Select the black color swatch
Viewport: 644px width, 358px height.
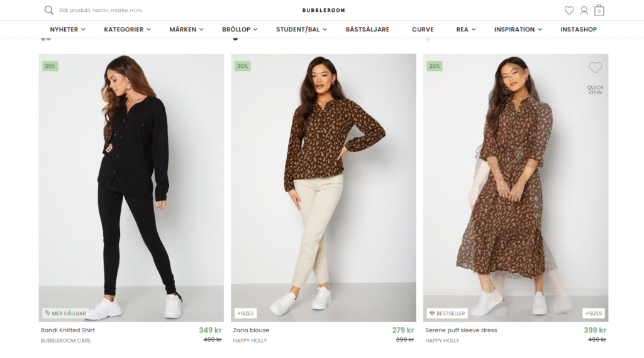235,38
